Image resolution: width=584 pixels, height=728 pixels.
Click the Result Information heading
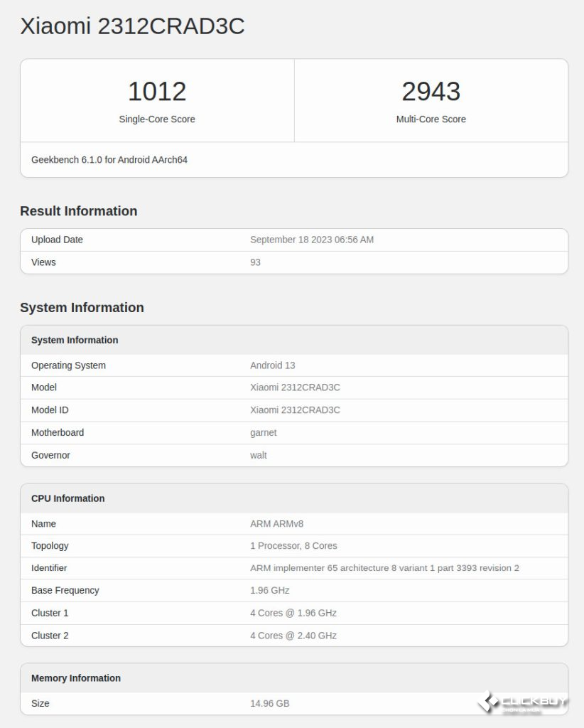click(x=79, y=211)
